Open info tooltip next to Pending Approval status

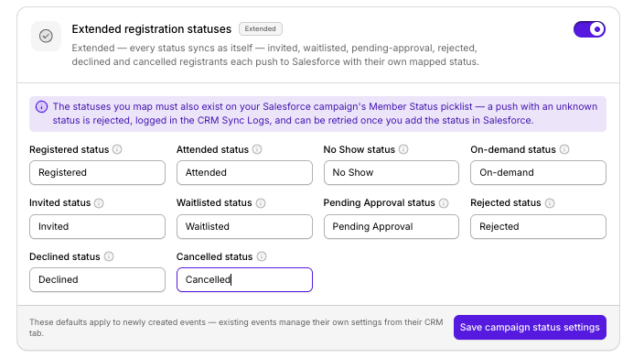pos(444,203)
